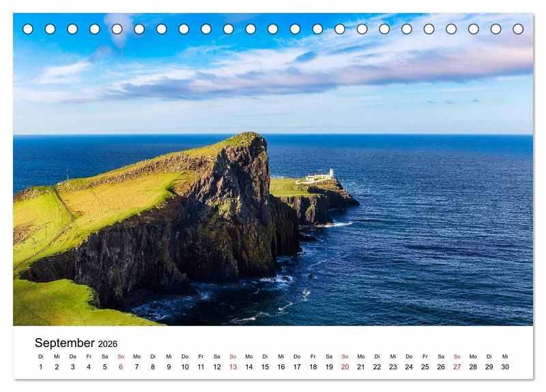The height and width of the screenshot is (392, 546).
Task: Select date 16 on the calendar strip
Action: (x=281, y=367)
